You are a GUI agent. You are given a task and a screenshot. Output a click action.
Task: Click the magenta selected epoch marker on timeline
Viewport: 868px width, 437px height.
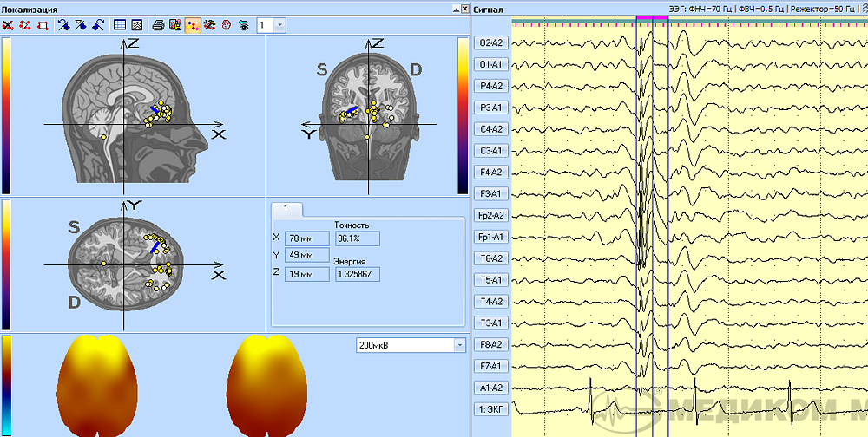pos(652,19)
